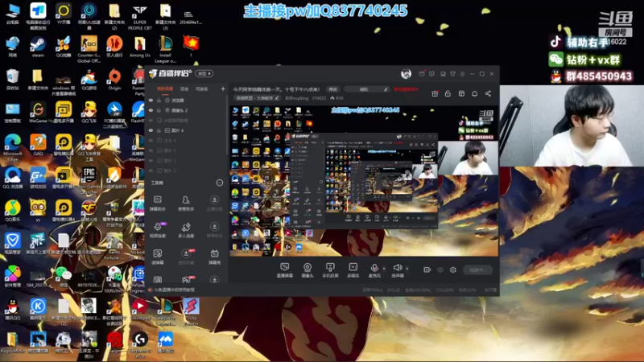The height and width of the screenshot is (362, 644).
Task: Toggle the preview eye icon in bottom bar
Action: click(440, 269)
